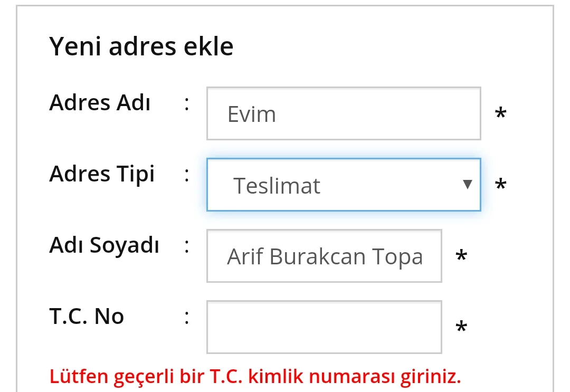Click the T.C. No label
Screen dimensions: 570x392
88,317
